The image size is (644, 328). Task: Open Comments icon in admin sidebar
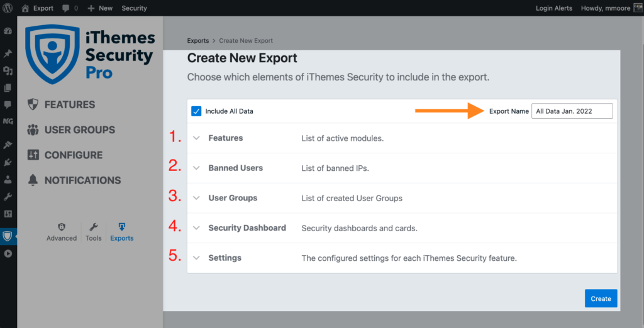point(8,105)
